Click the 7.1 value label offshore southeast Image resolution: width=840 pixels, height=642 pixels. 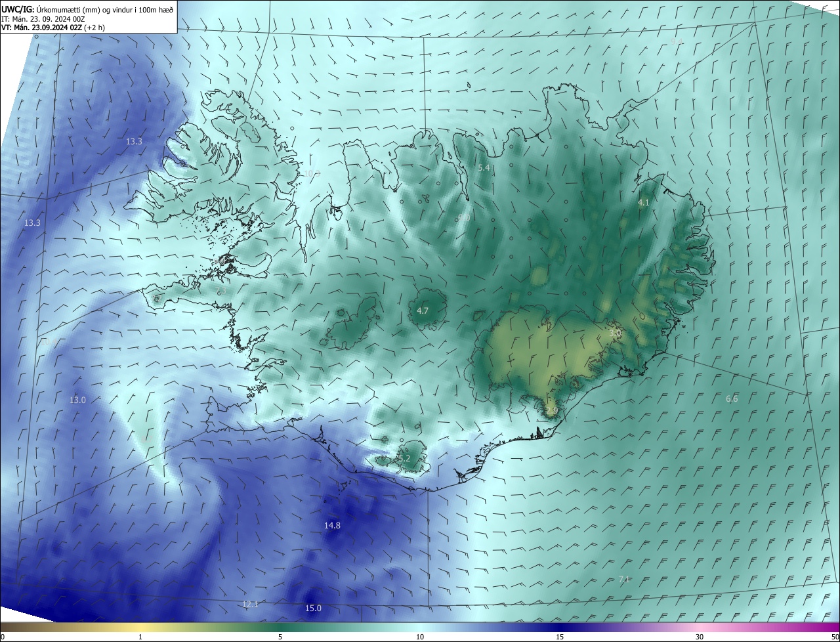click(x=624, y=579)
